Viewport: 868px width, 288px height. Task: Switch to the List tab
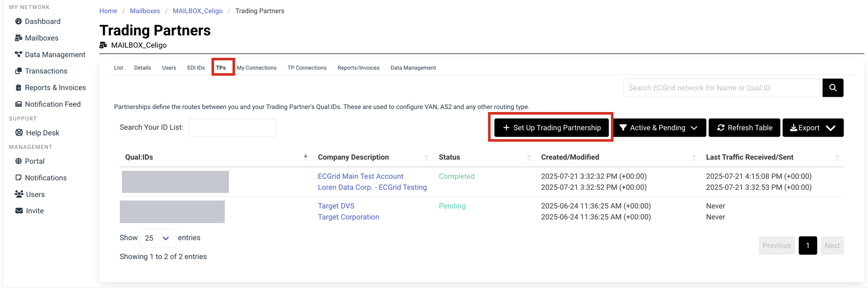tap(118, 68)
